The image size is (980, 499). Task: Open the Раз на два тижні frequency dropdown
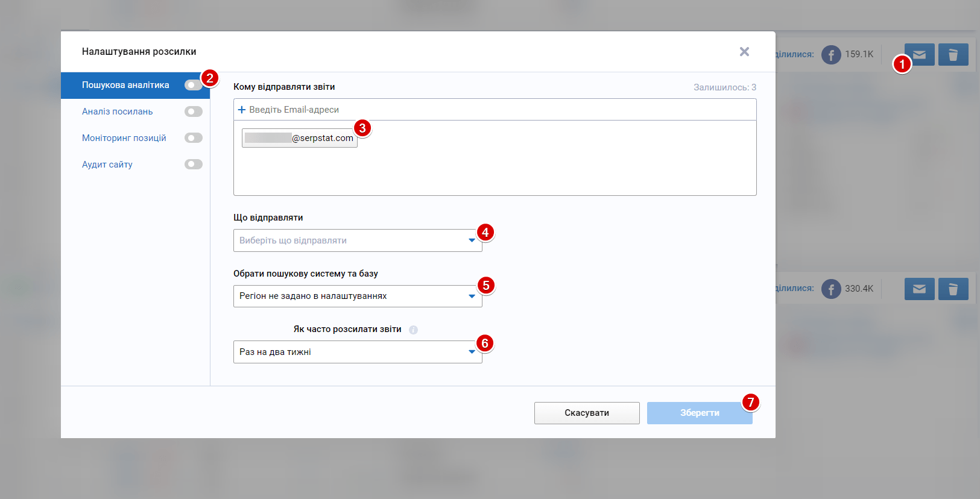pyautogui.click(x=357, y=352)
